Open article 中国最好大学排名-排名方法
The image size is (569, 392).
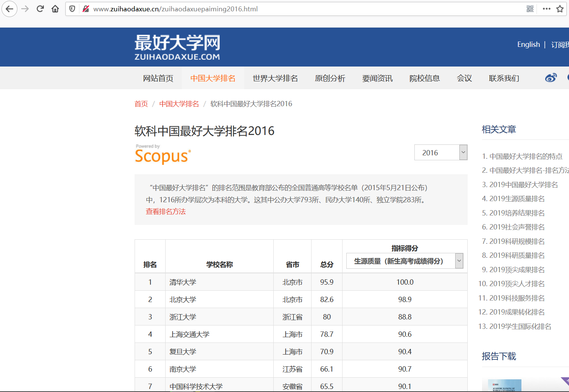tap(529, 170)
